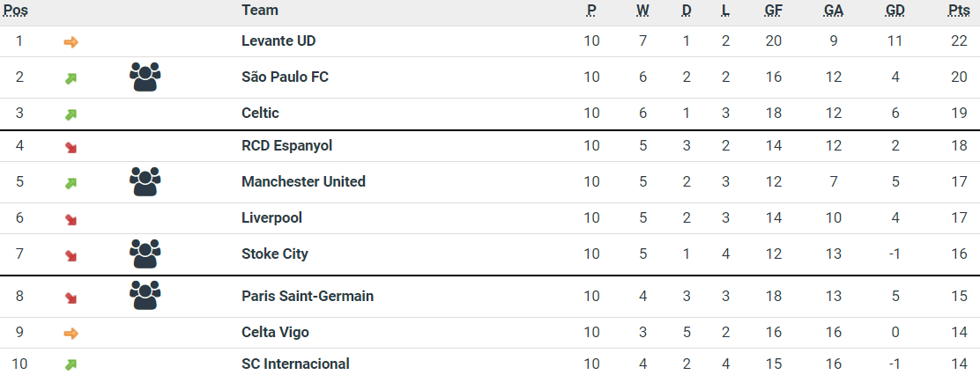Open the Manchester United team link
Image resolution: width=980 pixels, height=375 pixels.
pos(303,182)
